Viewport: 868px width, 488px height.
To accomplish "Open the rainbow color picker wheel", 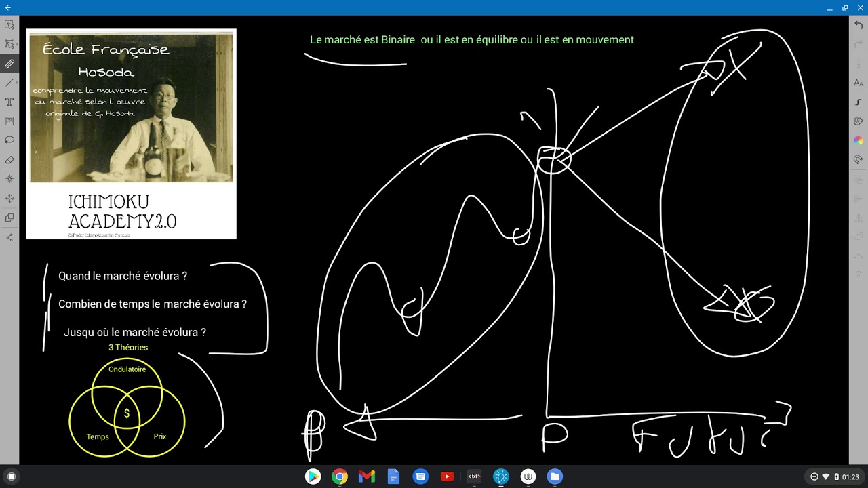I will pyautogui.click(x=859, y=140).
